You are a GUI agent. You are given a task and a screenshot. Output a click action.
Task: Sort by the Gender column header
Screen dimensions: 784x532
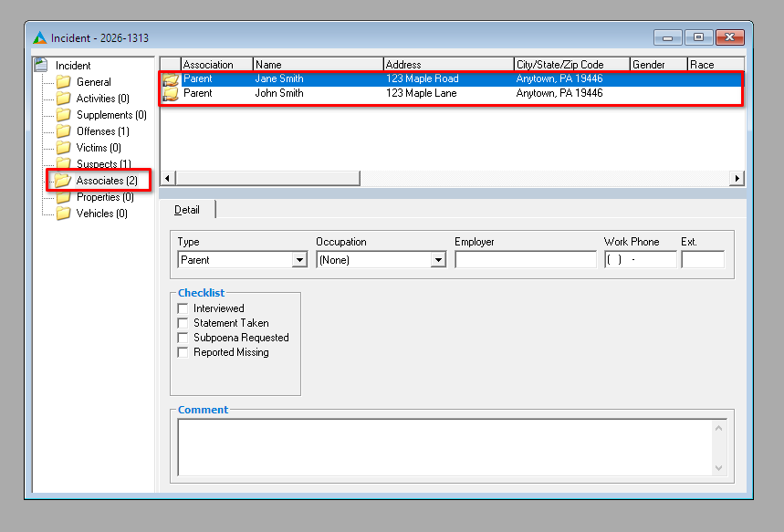(x=658, y=65)
